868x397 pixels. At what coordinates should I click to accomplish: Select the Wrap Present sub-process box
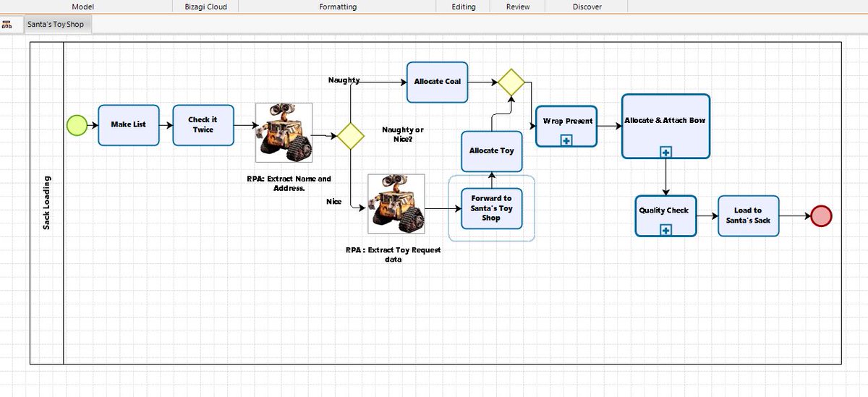point(566,127)
